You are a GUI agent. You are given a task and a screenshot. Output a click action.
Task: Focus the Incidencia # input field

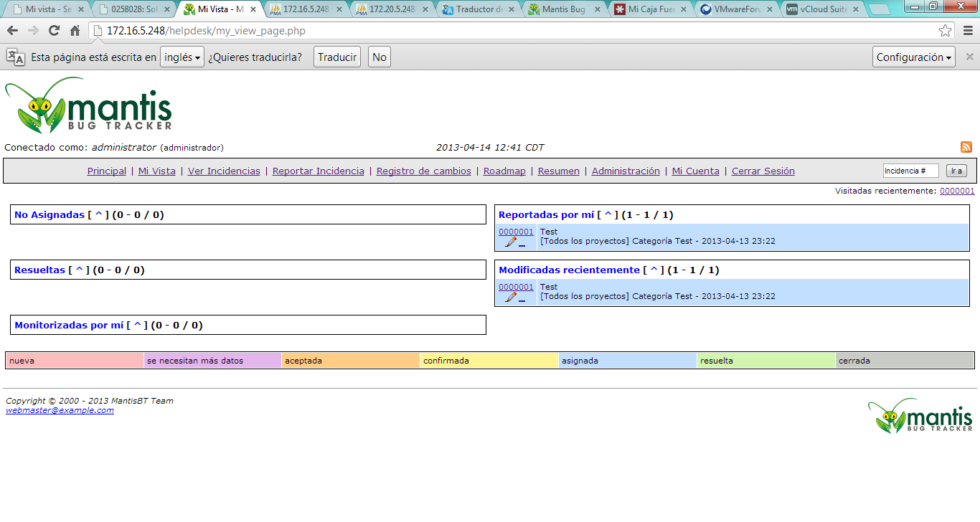coord(910,171)
